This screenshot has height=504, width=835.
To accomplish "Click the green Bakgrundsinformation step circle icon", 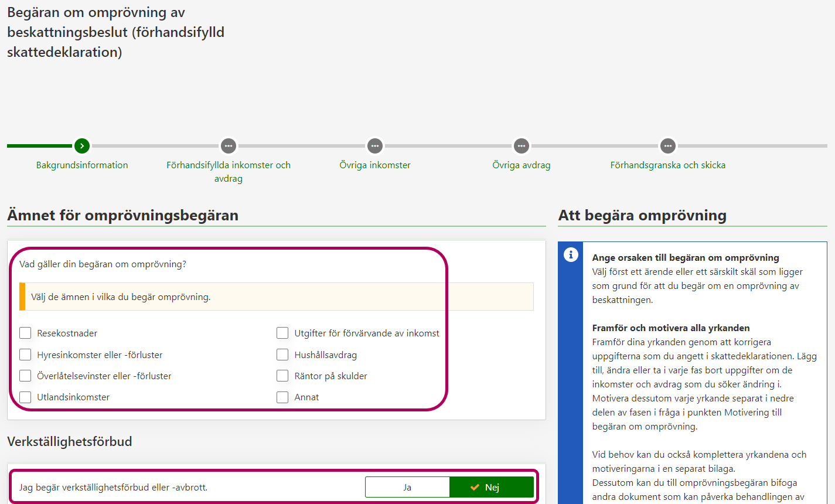I will click(x=82, y=146).
